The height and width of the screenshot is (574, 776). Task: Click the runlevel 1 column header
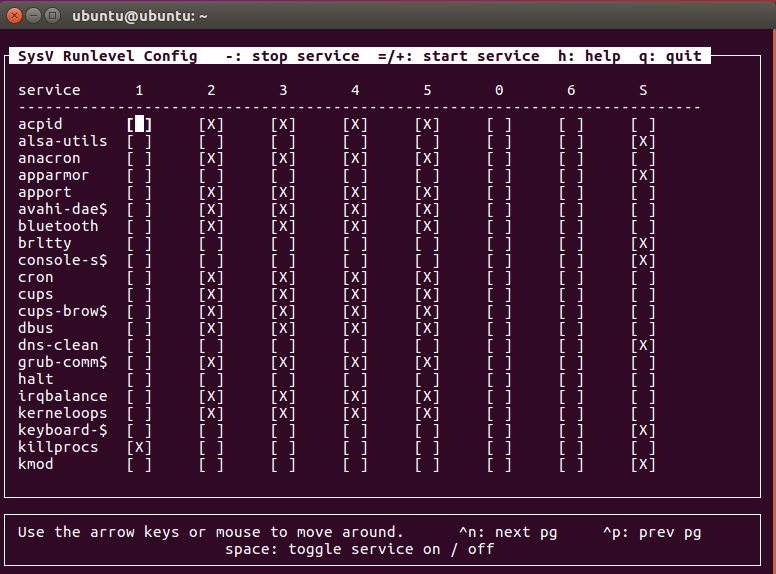(x=139, y=91)
